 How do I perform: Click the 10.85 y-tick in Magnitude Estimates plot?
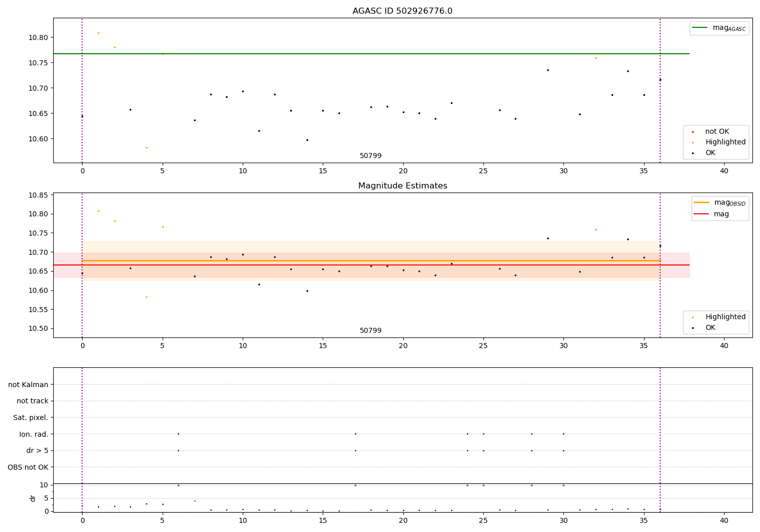click(x=37, y=195)
